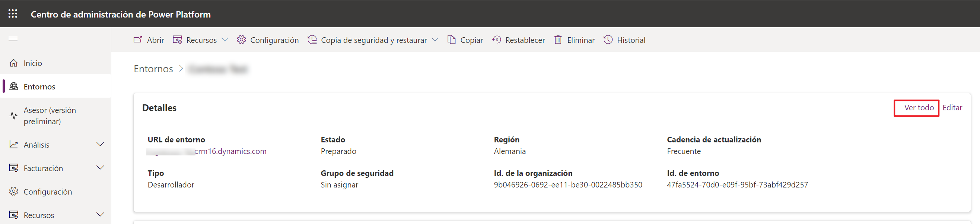Viewport: 980px width, 224px height.
Task: Open the Facturación sidebar item
Action: coord(55,168)
